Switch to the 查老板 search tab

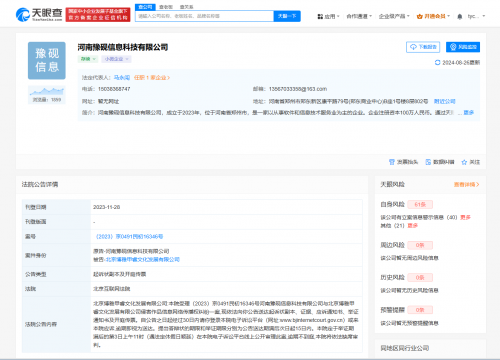[166, 7]
